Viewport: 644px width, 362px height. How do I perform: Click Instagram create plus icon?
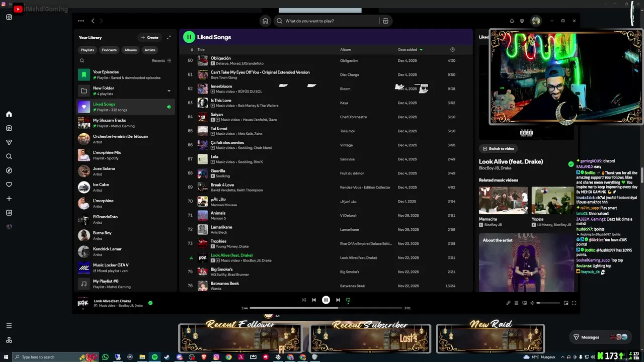click(9, 199)
